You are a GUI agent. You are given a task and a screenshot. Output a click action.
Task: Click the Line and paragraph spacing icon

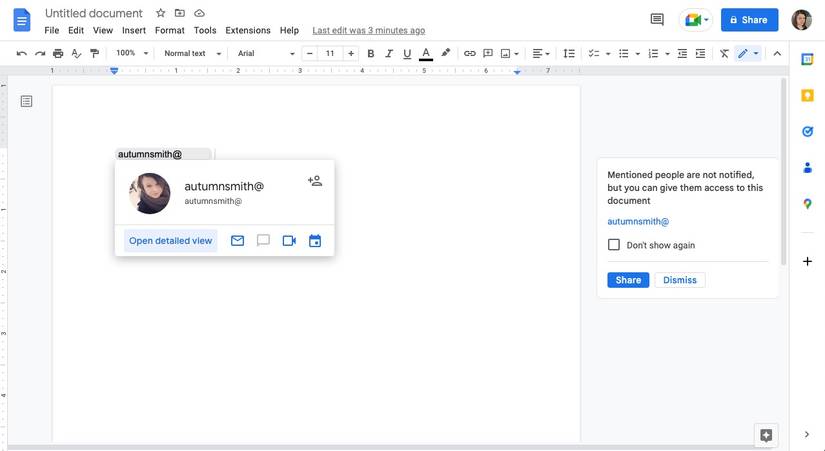tap(569, 53)
